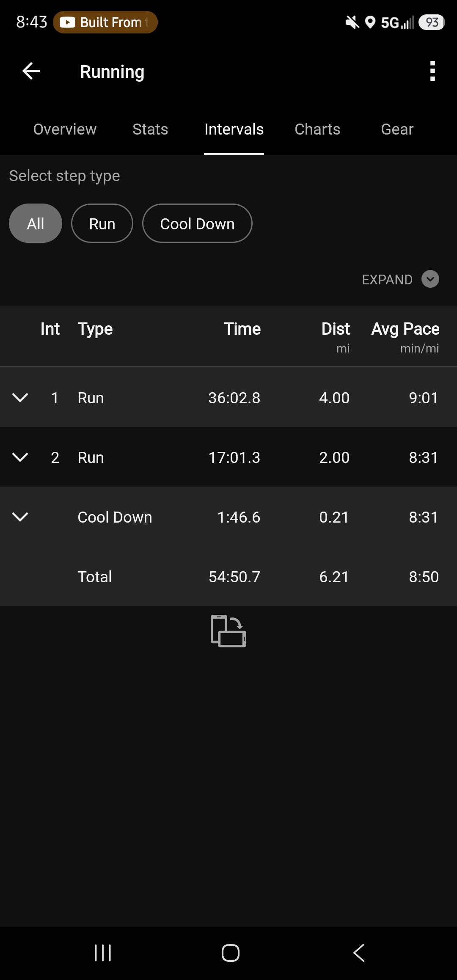Tap the YouTube 'Built From' status pill

click(x=105, y=22)
